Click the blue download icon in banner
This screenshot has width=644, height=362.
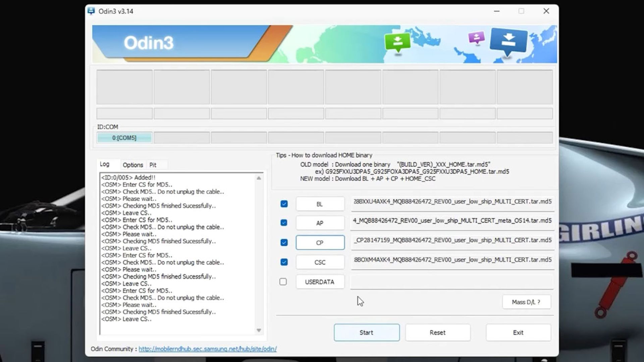point(508,42)
